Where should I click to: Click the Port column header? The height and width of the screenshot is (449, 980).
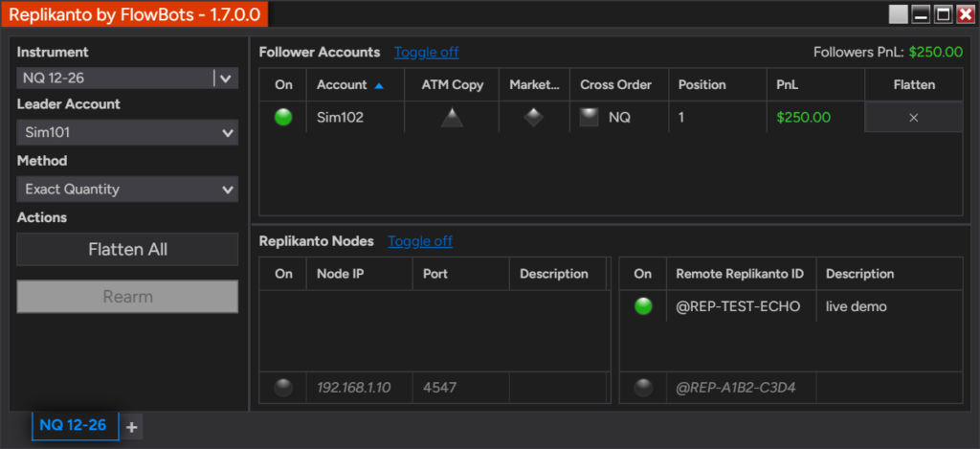(461, 274)
